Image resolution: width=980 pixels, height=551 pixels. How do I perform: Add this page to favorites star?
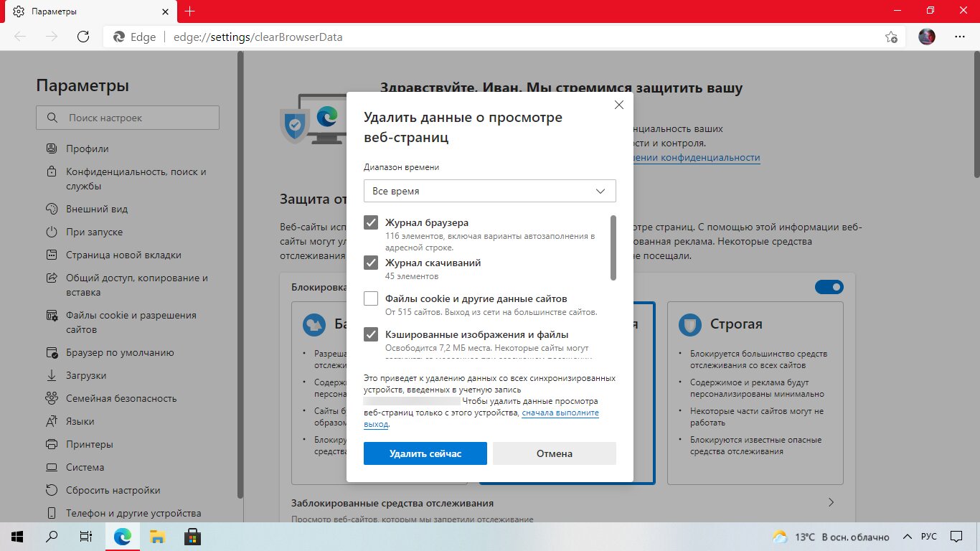pos(891,37)
